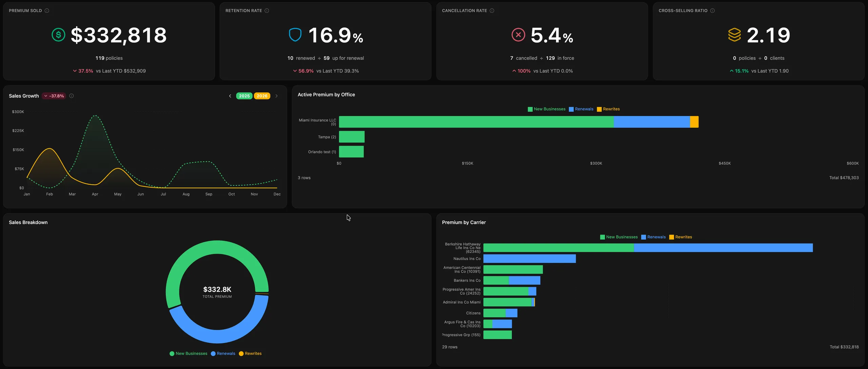Click the Sales Breakdown title
Screen dimensions: 868x369
28,222
